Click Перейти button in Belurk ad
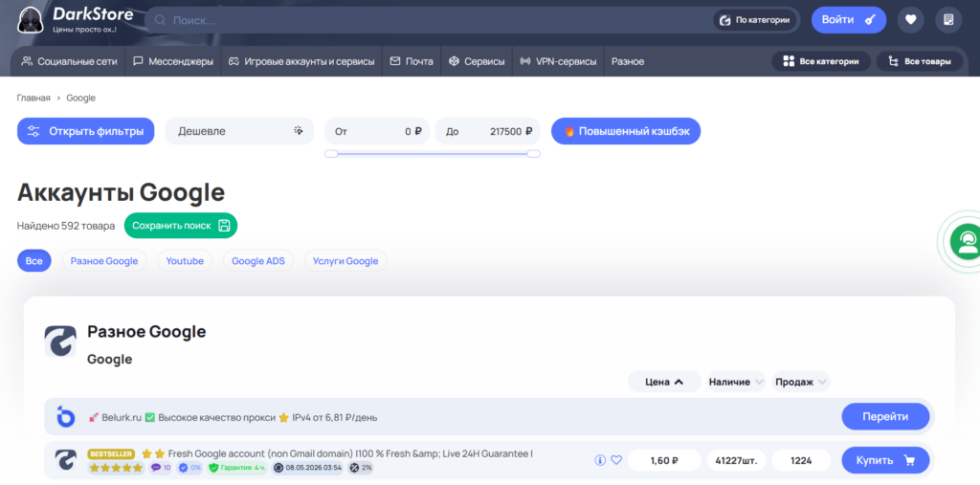This screenshot has width=980, height=485. [x=885, y=416]
